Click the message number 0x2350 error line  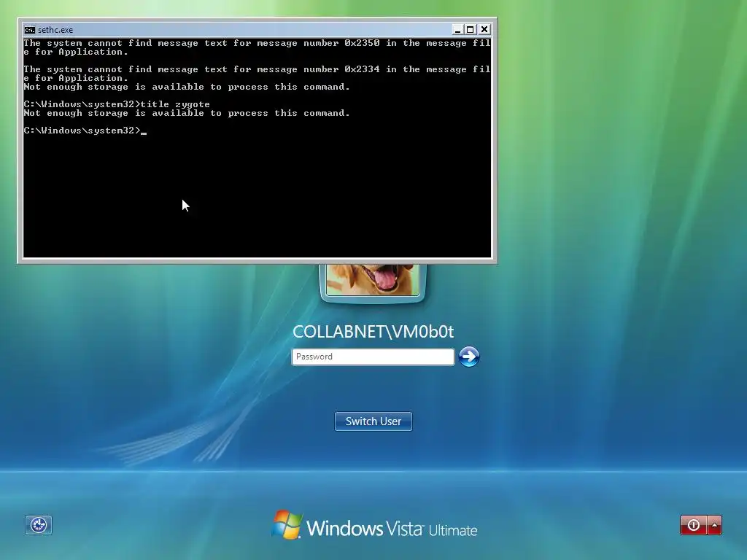tap(258, 47)
